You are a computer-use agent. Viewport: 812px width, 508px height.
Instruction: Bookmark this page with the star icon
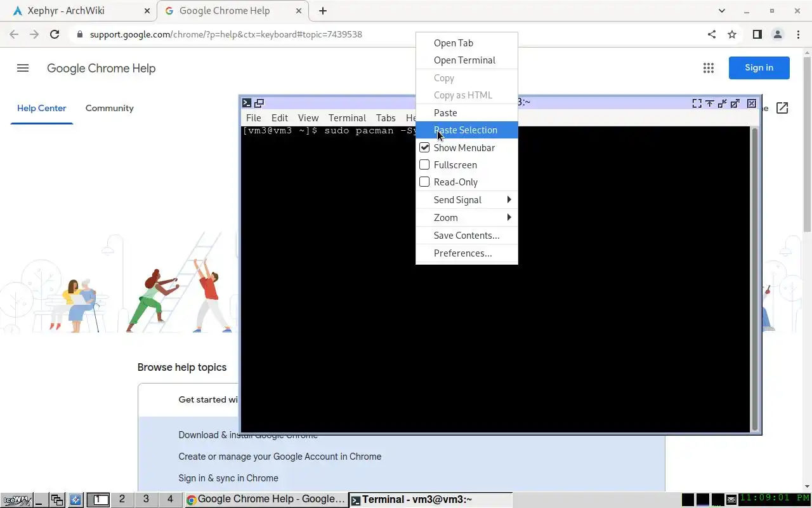pyautogui.click(x=732, y=34)
